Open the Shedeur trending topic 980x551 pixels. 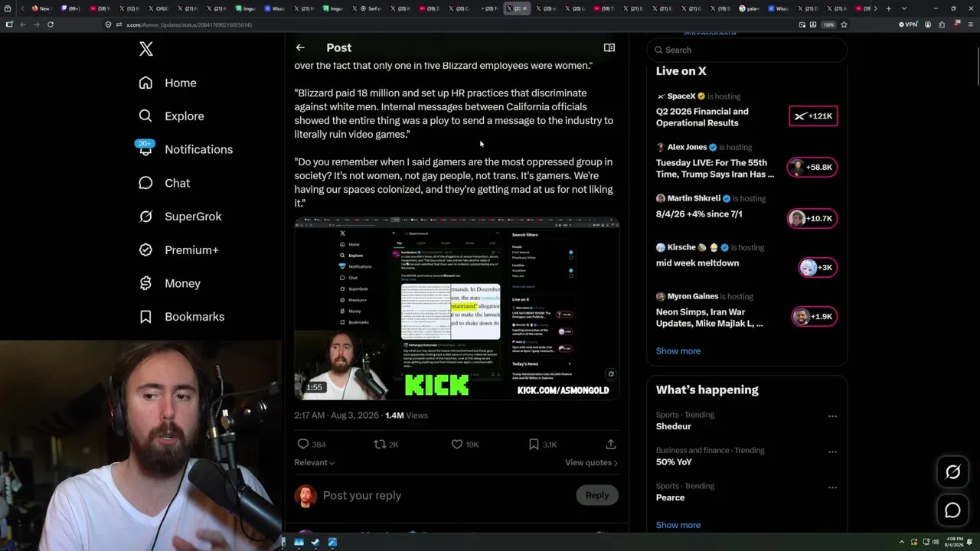[x=674, y=426]
